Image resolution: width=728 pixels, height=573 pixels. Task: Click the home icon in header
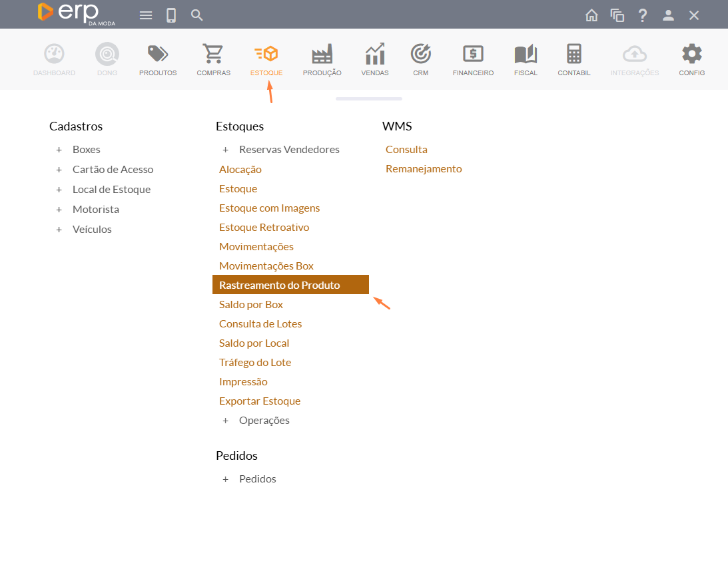(591, 15)
